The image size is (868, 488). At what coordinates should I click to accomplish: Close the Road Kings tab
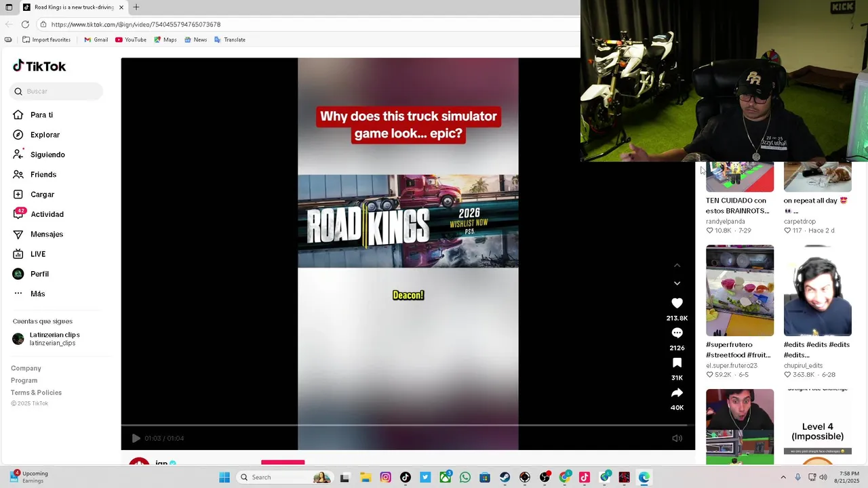coord(121,7)
